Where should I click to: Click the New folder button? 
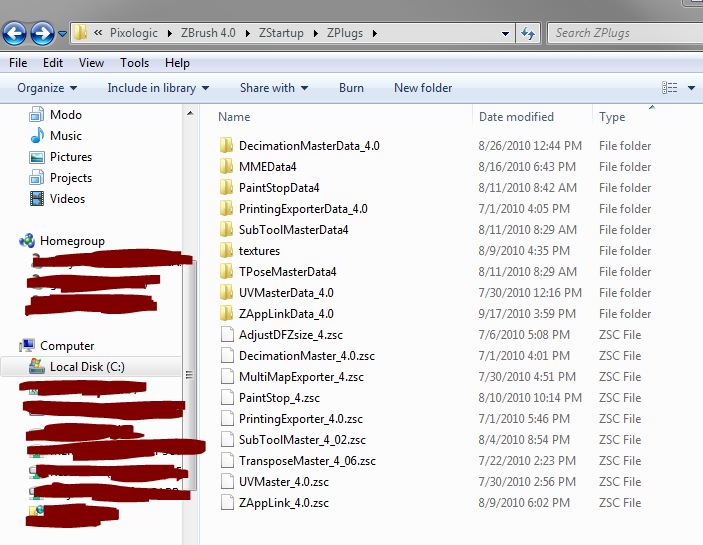tap(423, 88)
